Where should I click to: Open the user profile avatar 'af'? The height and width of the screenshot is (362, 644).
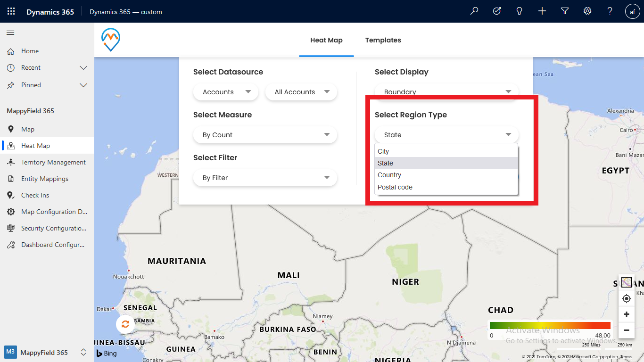(632, 12)
